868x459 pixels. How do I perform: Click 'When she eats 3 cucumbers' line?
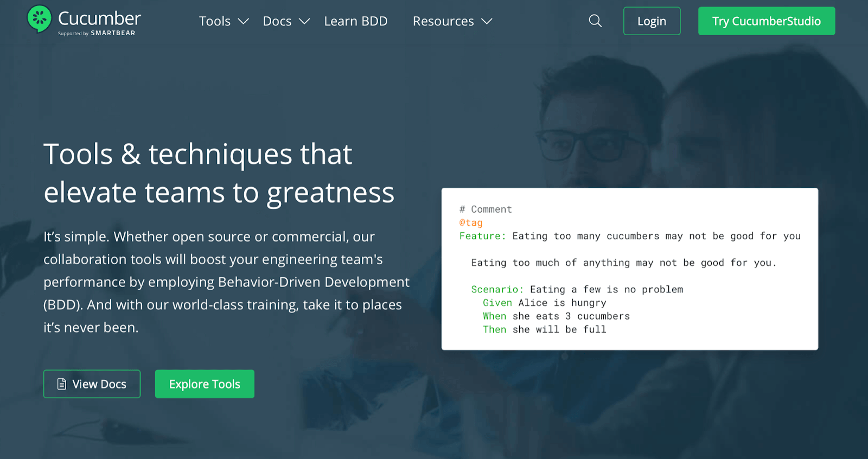(x=557, y=316)
